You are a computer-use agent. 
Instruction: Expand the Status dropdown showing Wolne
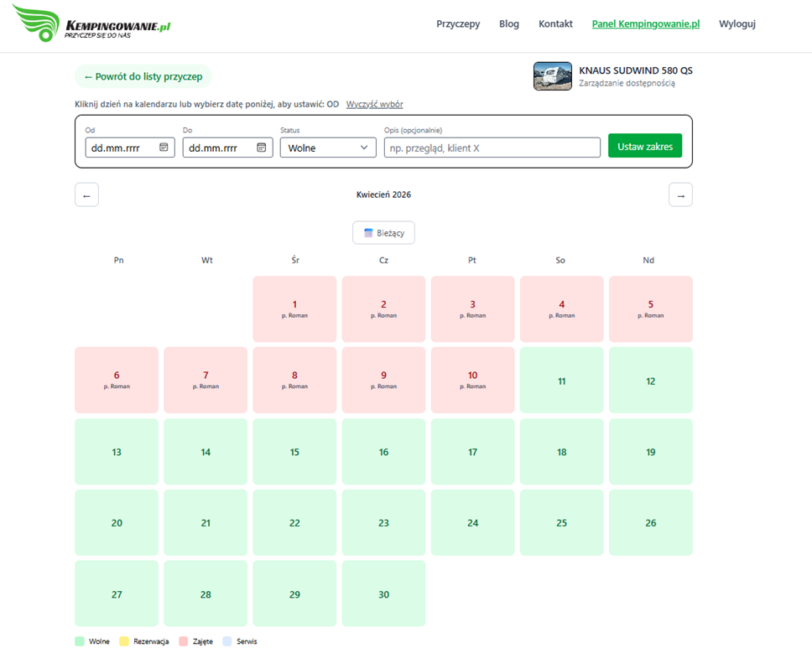pyautogui.click(x=328, y=148)
